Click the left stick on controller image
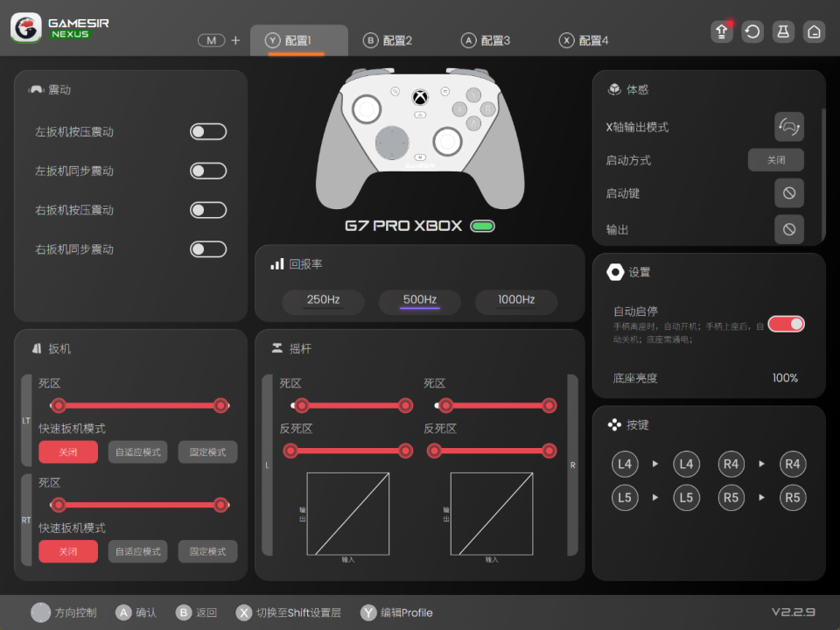Image resolution: width=840 pixels, height=630 pixels. (x=367, y=108)
